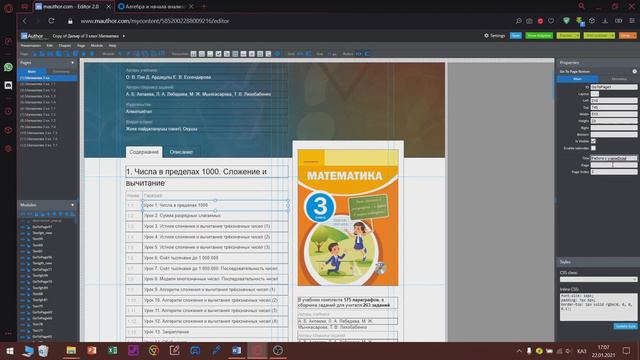Click the mAuthor logo in the top left
This screenshot has width=640, height=360.
coord(32,36)
